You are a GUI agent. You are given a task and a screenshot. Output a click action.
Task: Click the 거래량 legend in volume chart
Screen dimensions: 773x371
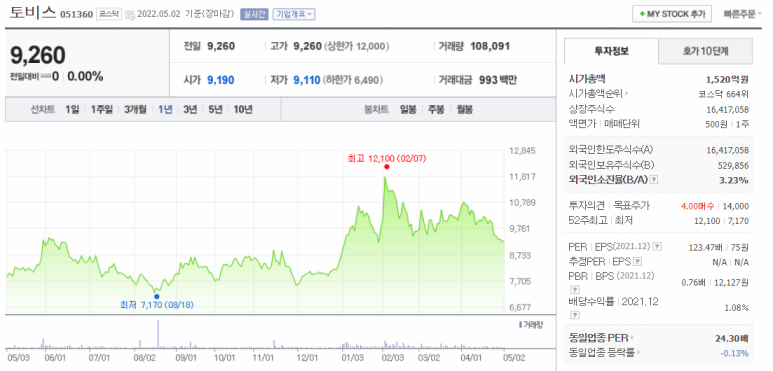click(x=530, y=325)
